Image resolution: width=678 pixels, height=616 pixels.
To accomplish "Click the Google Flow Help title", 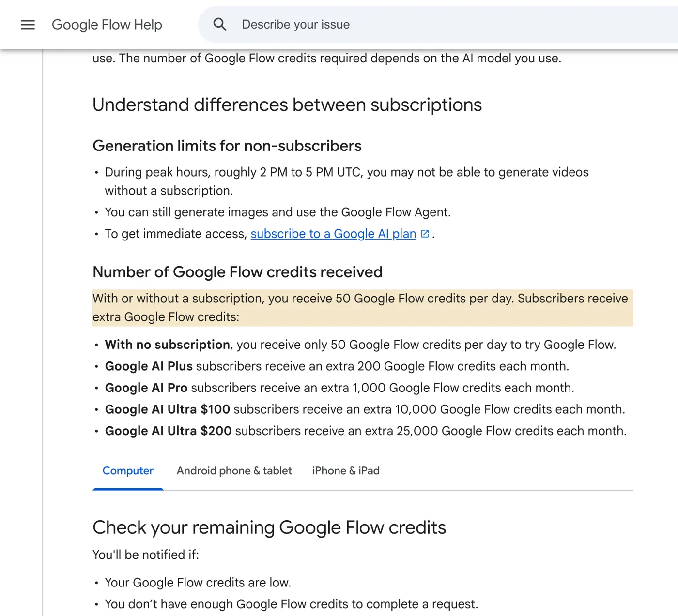I will point(107,25).
